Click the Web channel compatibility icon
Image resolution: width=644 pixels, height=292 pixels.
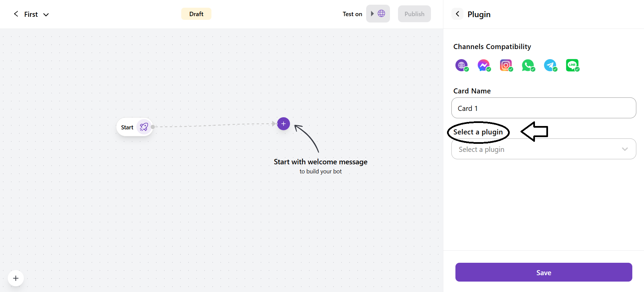coord(461,65)
